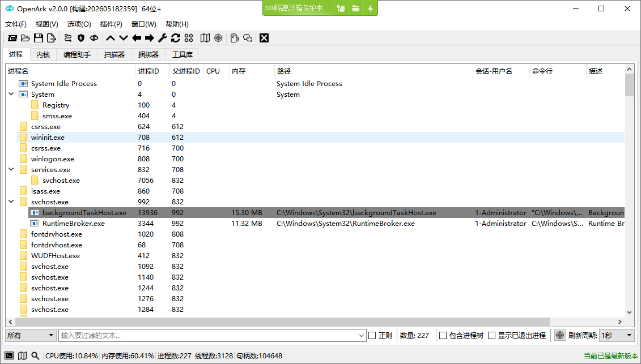Sort by the 进程ID column header
Screen dimensions: 641x364
pos(152,71)
